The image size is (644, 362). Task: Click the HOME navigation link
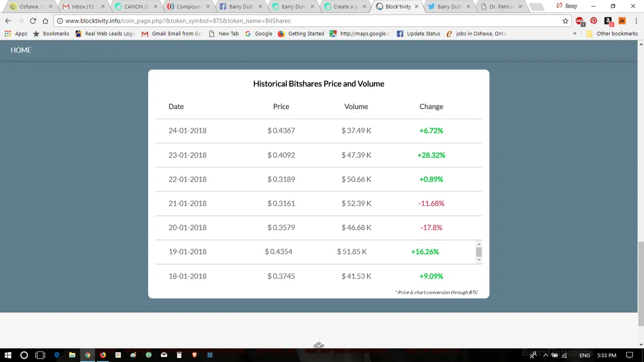coord(21,50)
